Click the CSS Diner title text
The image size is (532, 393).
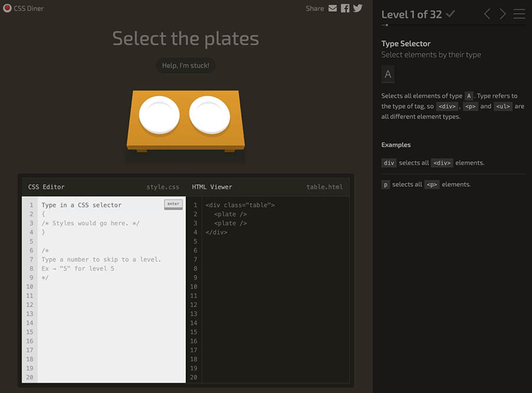click(x=28, y=8)
